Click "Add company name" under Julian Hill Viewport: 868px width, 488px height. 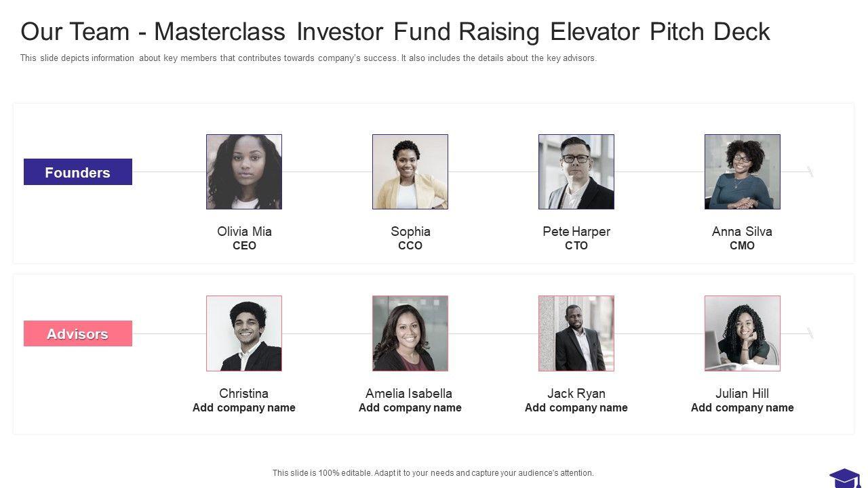742,408
